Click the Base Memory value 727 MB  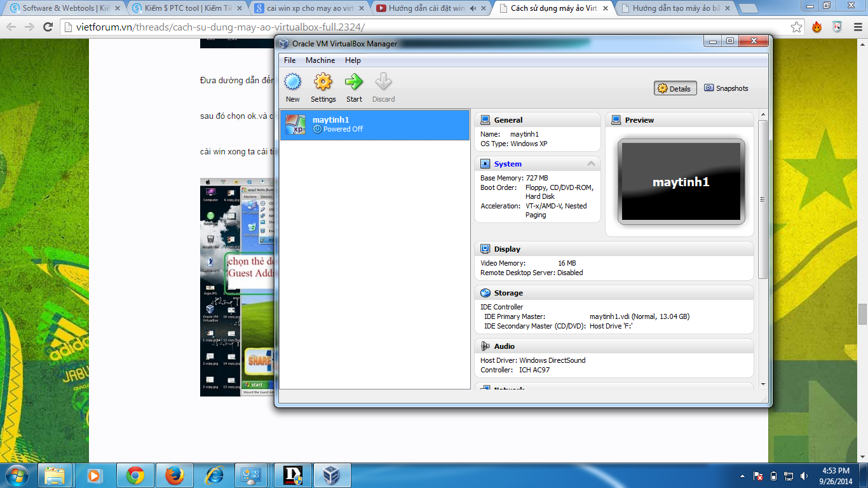pos(537,179)
